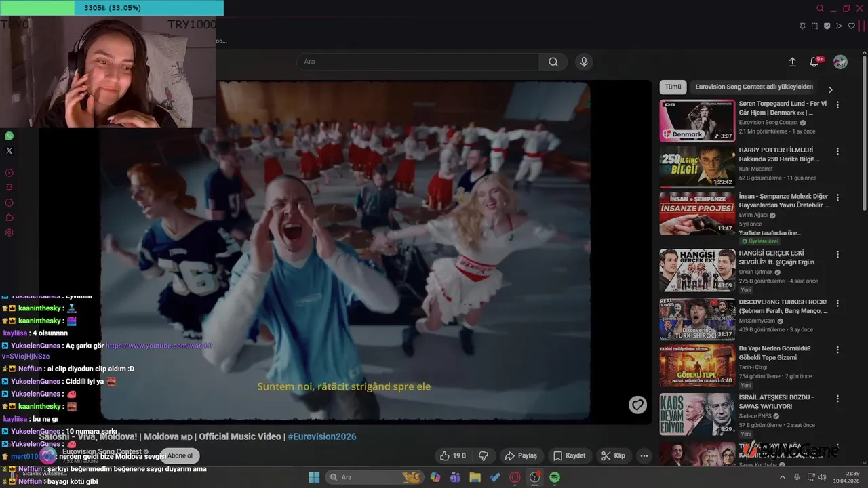Bookmark page with the heart icon in toolbar
The width and height of the screenshot is (868, 488).
[852, 26]
